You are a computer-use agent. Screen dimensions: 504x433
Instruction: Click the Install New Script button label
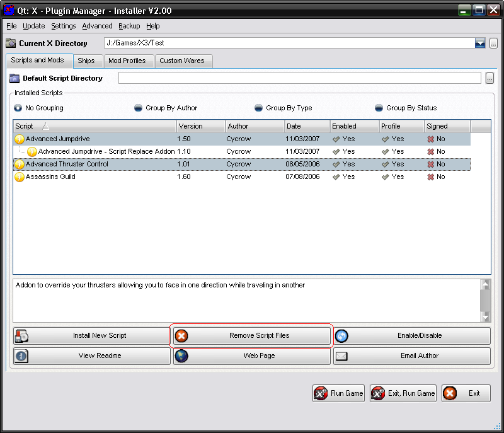[100, 335]
